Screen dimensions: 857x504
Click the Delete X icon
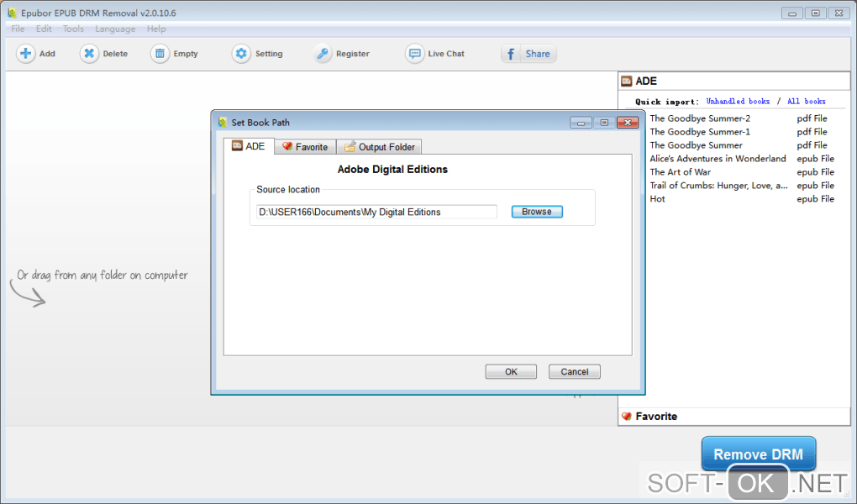pos(89,54)
